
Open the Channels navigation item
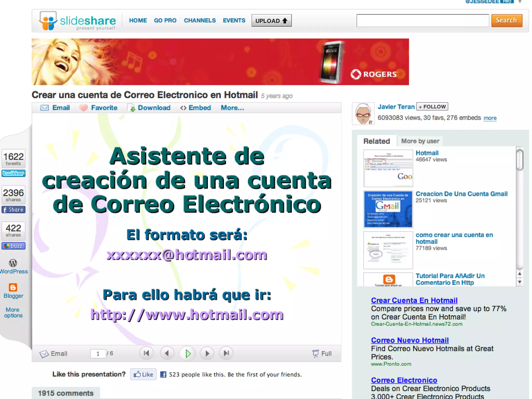click(x=200, y=21)
